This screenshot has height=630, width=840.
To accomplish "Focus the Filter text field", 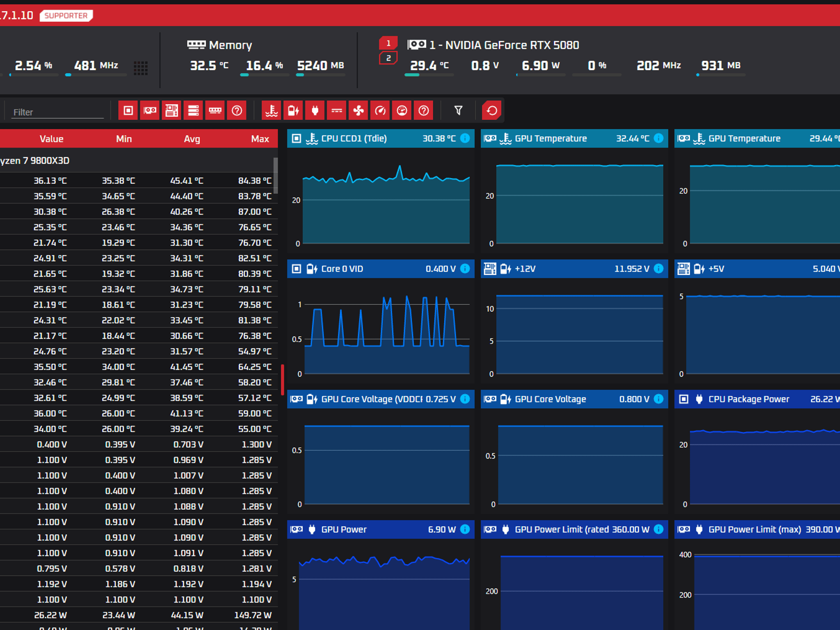I will point(57,112).
